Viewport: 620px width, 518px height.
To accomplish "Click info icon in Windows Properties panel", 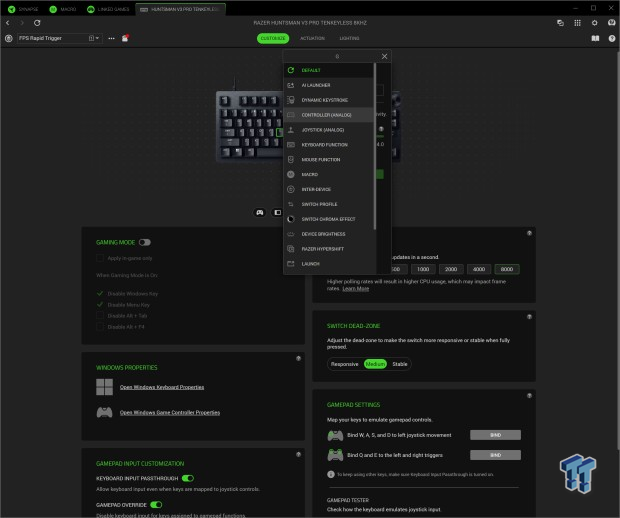I will (299, 359).
